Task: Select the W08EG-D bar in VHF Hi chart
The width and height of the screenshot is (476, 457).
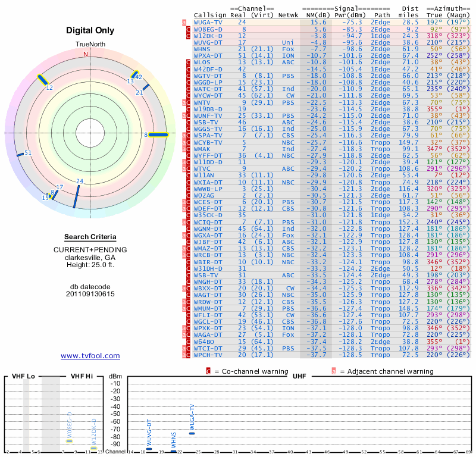Action: tap(70, 441)
